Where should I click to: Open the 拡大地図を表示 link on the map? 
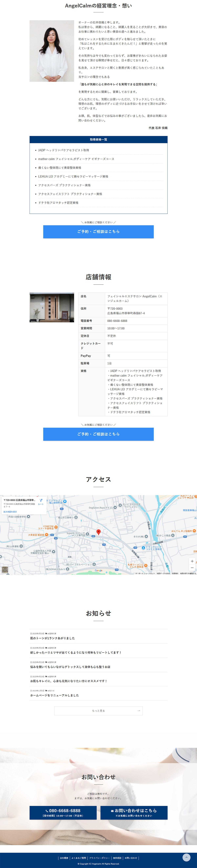coord(10,511)
